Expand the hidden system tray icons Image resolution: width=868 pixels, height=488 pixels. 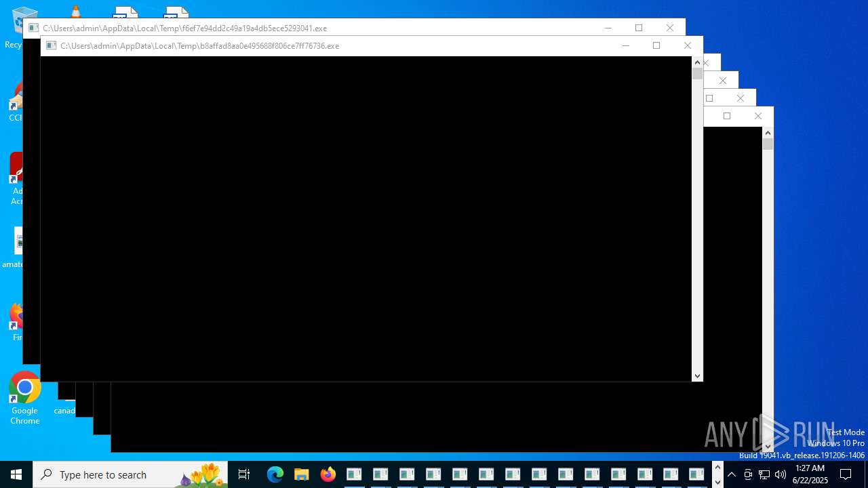[x=732, y=474]
